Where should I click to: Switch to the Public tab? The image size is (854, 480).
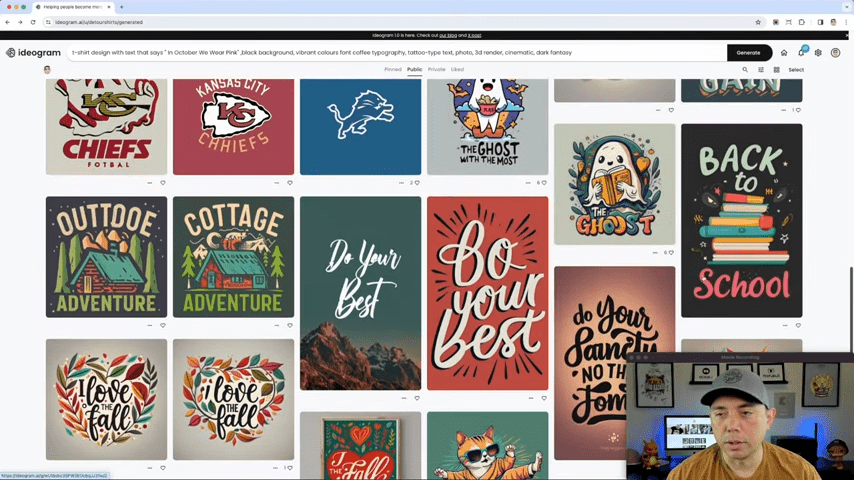coord(414,70)
